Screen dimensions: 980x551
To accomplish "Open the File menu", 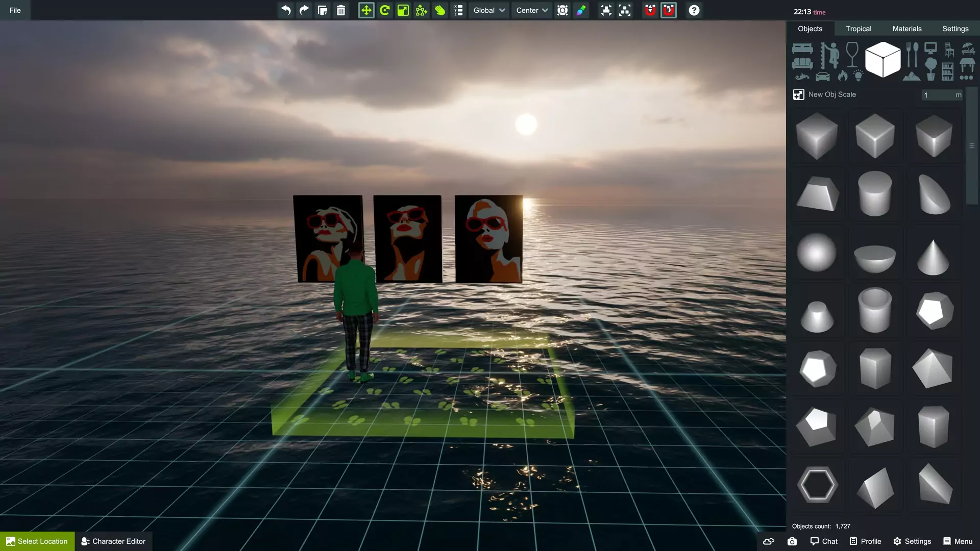I will tap(15, 10).
